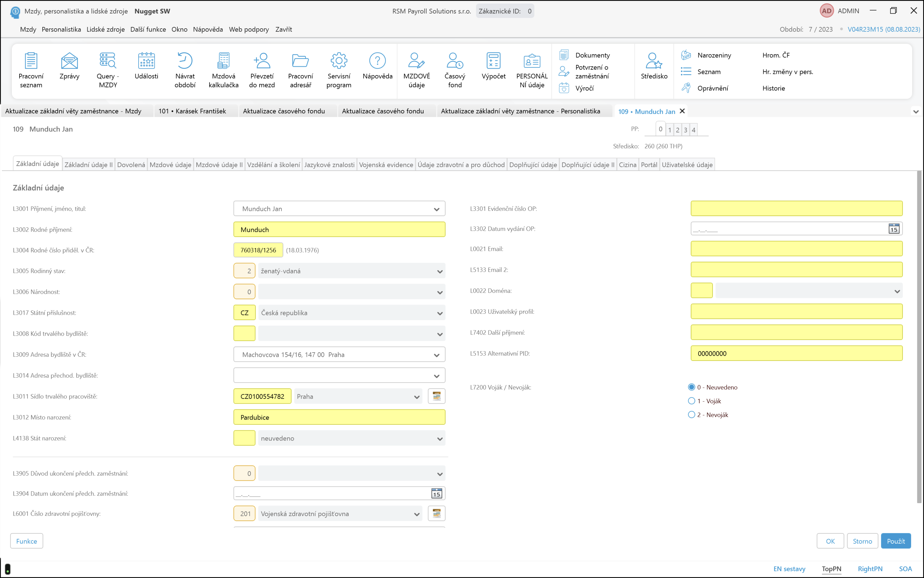Select radio 2 - Nevoják
This screenshot has height=578, width=924.
click(691, 414)
